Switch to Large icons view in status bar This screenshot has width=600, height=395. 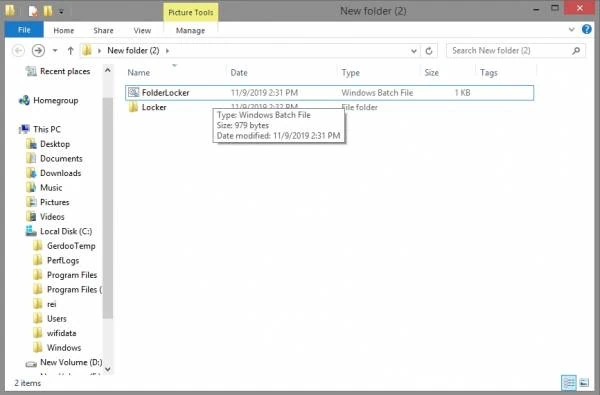pos(584,382)
